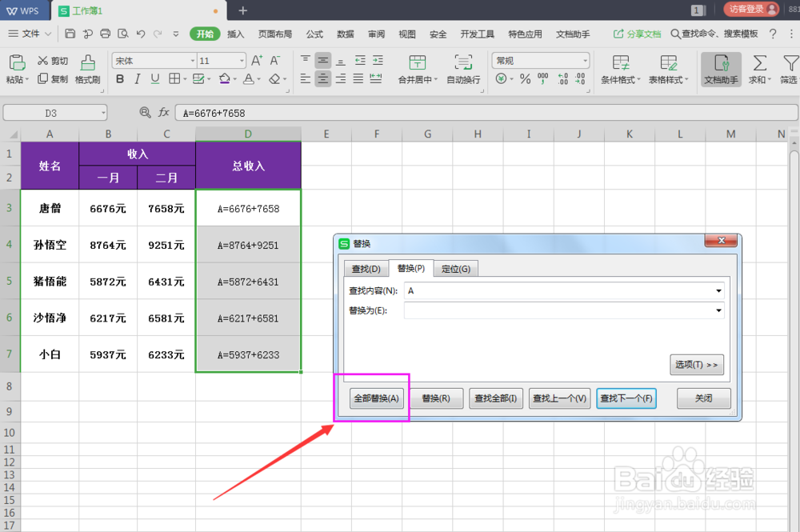Viewport: 800px width, 532px height.
Task: Align text right horizontally
Action: tap(341, 78)
